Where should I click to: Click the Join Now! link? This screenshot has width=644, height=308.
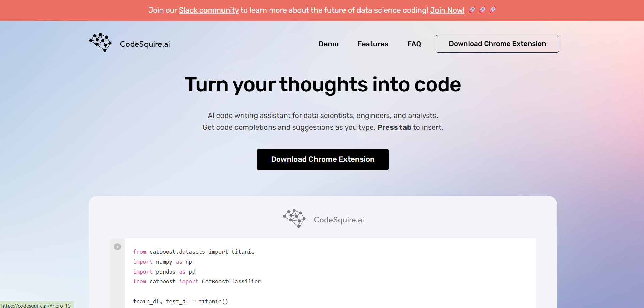(447, 10)
